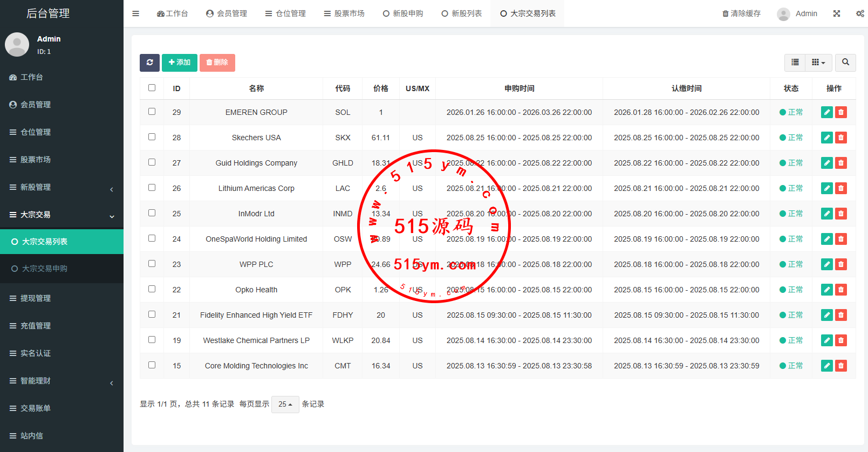Screen dimensions: 868x452
Task: Click the Admin avatar in the sidebar
Action: [x=17, y=44]
